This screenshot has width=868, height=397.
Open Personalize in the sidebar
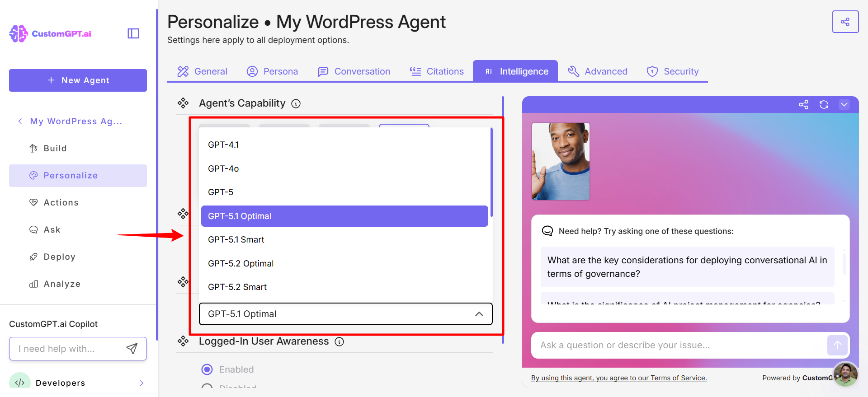78,176
